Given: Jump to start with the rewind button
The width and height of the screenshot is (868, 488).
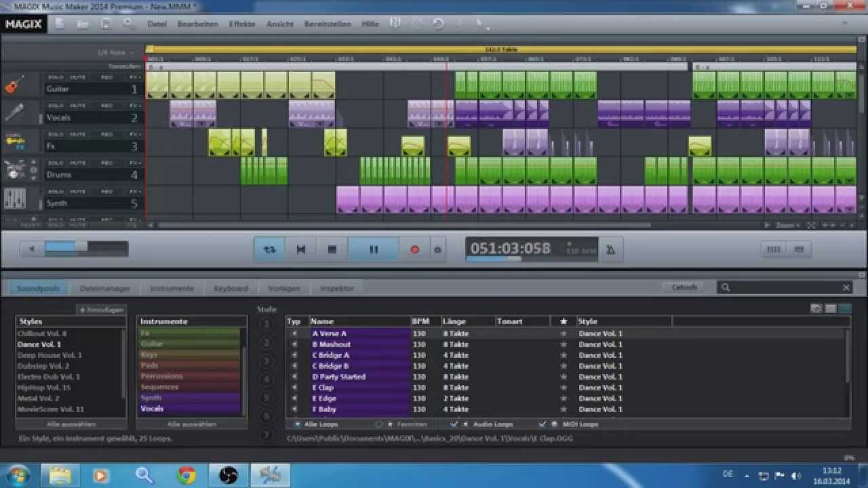Looking at the screenshot, I should (x=301, y=249).
